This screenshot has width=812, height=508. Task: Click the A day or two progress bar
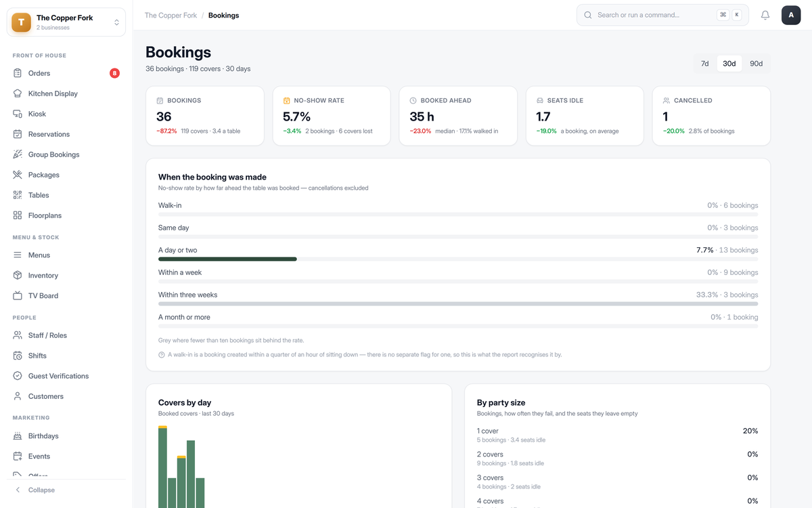458,259
